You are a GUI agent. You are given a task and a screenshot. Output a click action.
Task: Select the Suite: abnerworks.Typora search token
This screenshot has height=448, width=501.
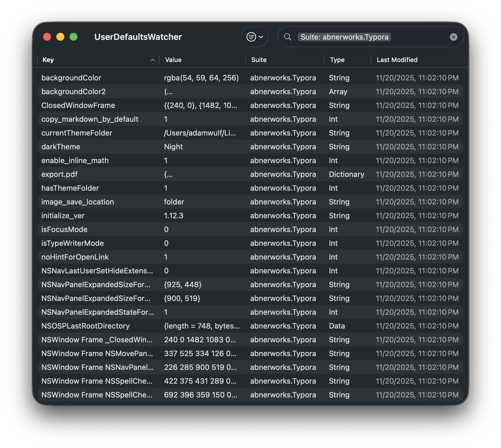(344, 37)
